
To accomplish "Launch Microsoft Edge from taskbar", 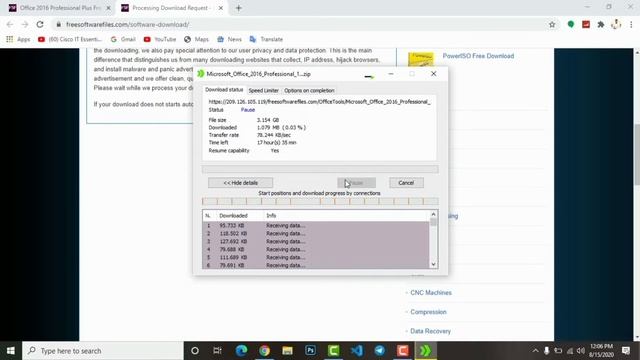I will point(241,351).
